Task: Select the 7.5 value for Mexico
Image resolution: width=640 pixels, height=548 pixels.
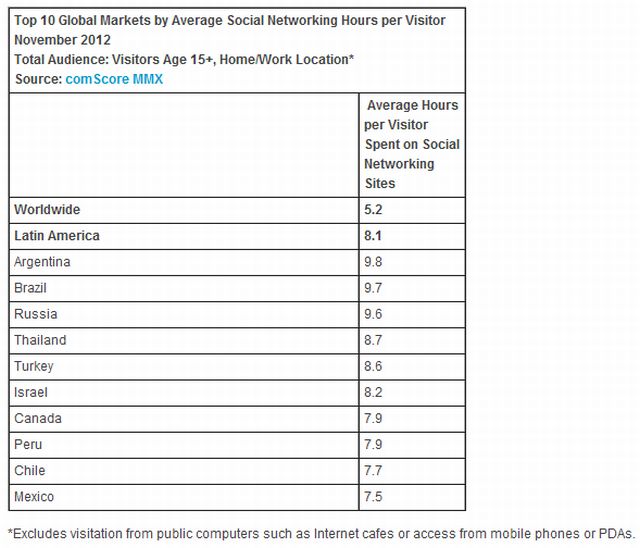Action: [374, 496]
